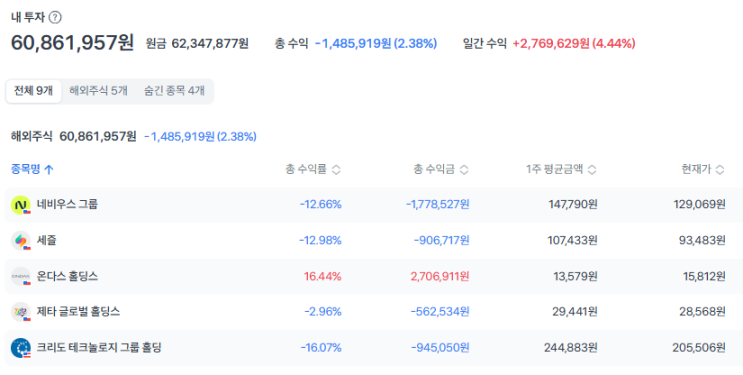
Task: Click the 해외주식 section heading label
Action: pyautogui.click(x=32, y=137)
